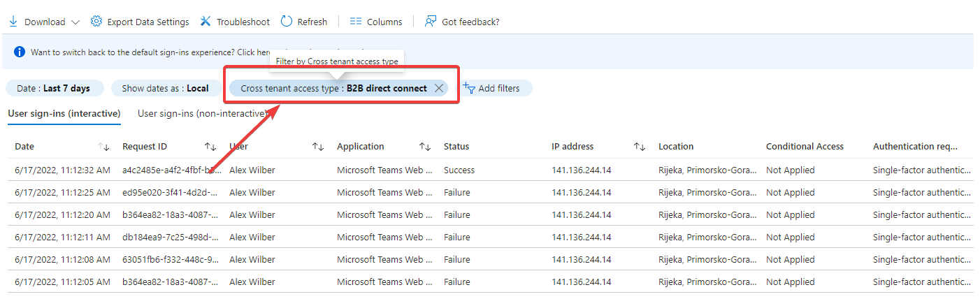Open the Cross tenant access type filter

[x=333, y=88]
